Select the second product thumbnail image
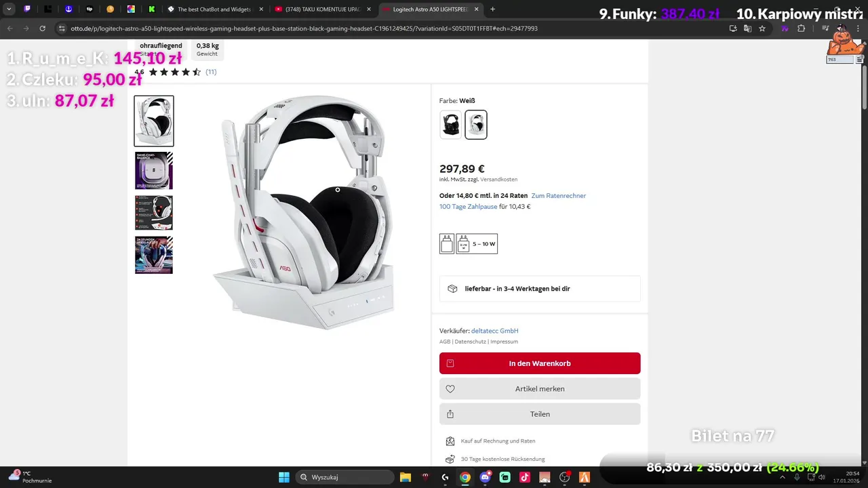 point(154,170)
